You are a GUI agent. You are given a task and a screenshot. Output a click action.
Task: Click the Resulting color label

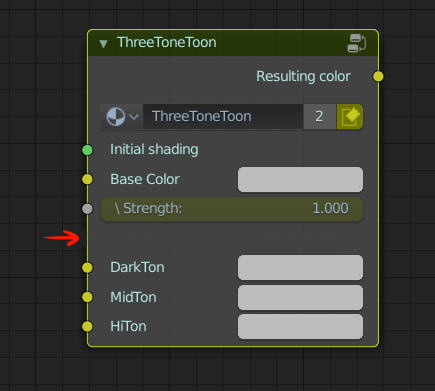(303, 76)
